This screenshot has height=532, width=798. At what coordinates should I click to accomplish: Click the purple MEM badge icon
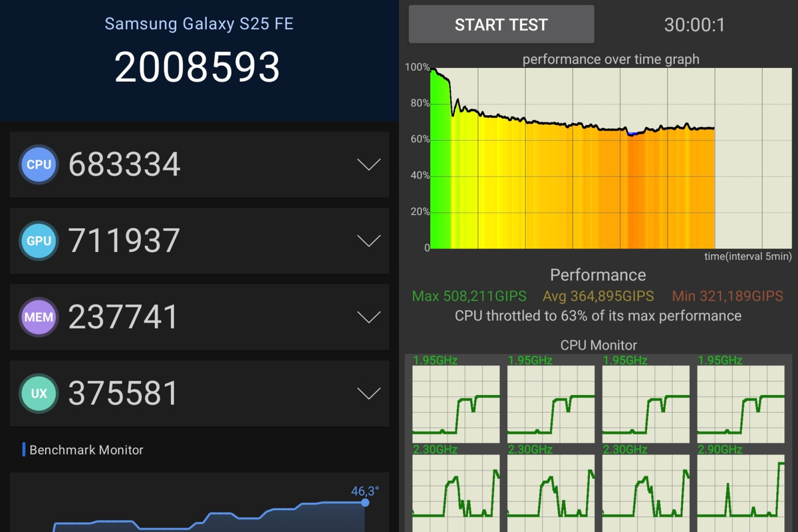coord(39,317)
